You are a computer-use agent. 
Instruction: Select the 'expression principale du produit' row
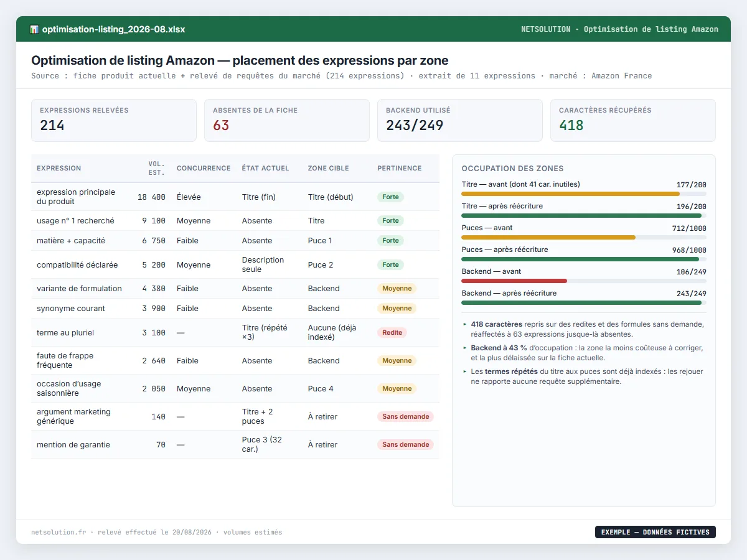[235, 197]
